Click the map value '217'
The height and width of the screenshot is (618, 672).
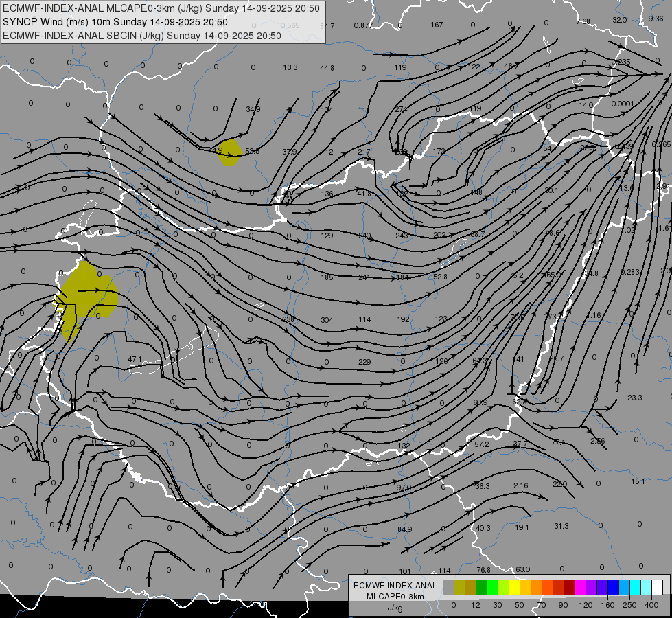point(364,152)
